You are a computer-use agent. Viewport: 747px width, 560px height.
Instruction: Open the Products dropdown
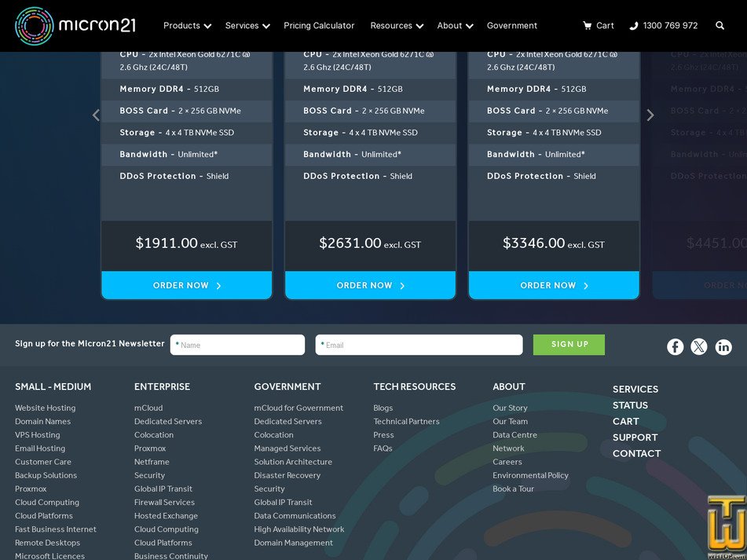186,25
